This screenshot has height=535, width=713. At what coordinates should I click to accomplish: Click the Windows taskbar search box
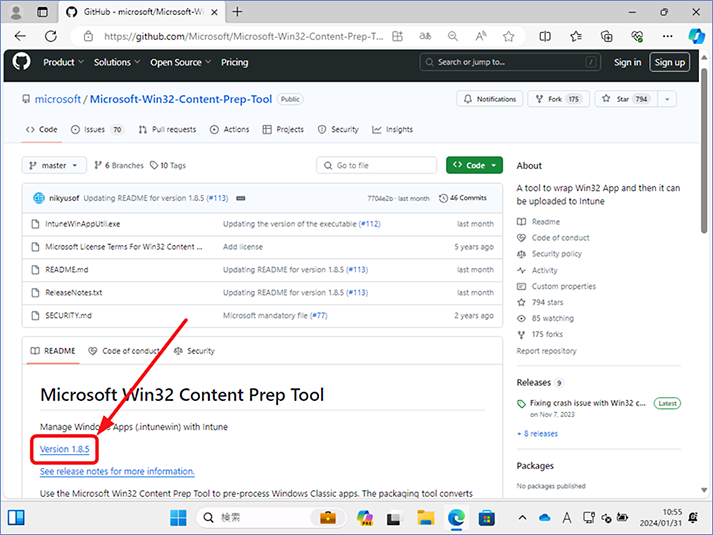point(271,517)
